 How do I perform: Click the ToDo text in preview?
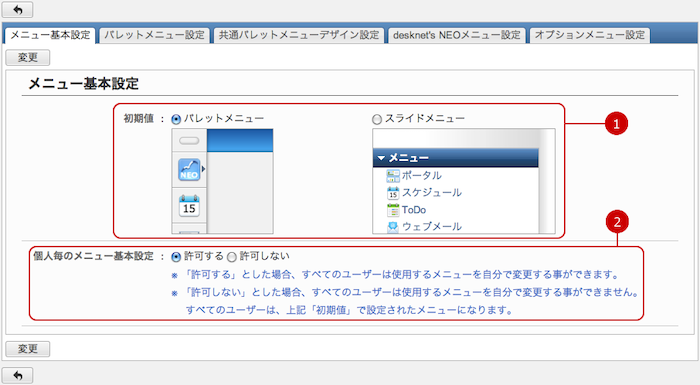tap(414, 209)
